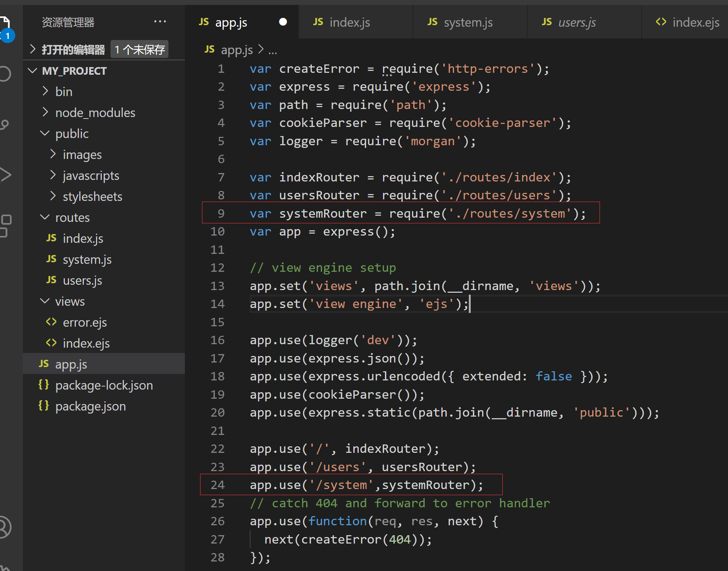Click the unsaved dot on app.js tab
This screenshot has width=728, height=571.
pos(283,22)
